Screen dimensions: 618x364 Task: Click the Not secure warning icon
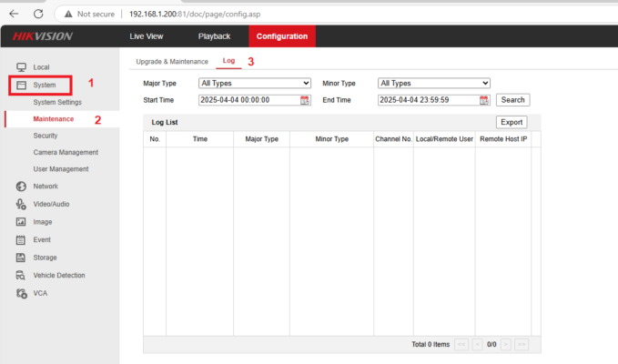(68, 15)
